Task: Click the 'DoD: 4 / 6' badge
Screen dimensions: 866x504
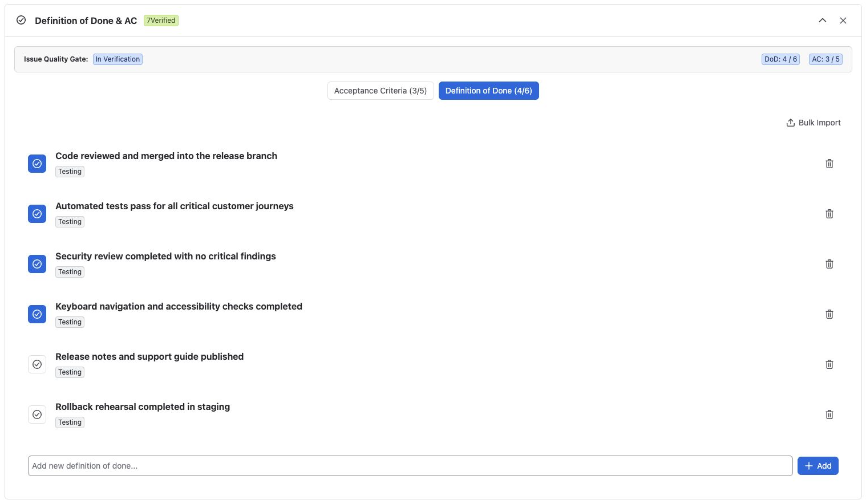Action: (x=780, y=59)
